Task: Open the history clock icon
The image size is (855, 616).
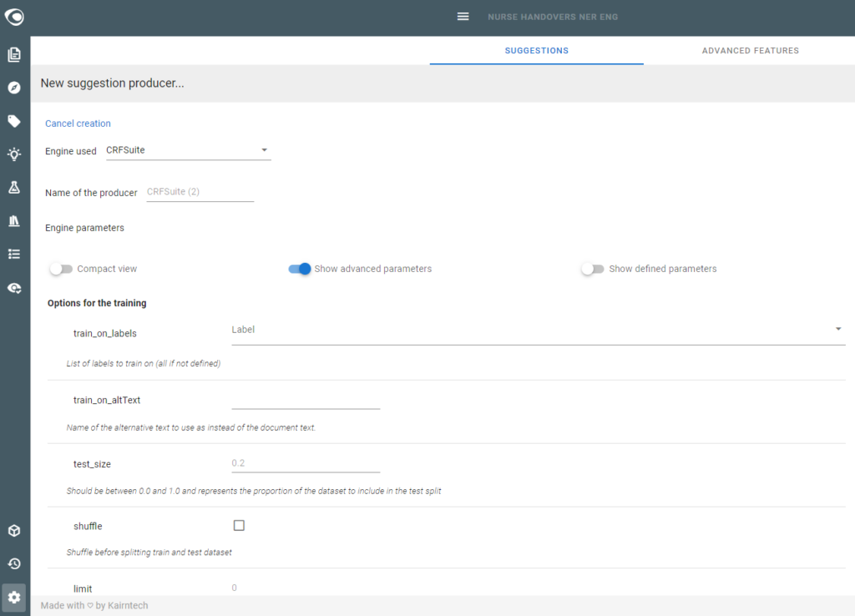Action: pos(14,563)
